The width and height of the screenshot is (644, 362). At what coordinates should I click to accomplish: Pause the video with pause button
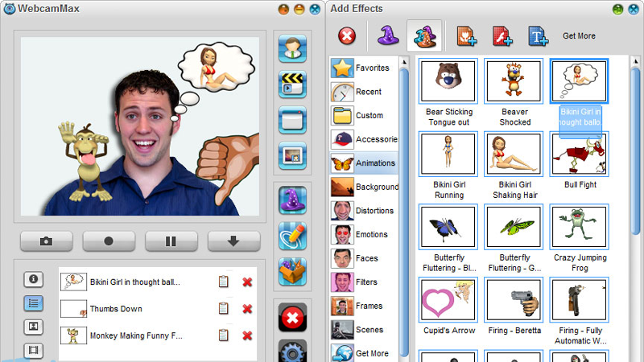(171, 241)
